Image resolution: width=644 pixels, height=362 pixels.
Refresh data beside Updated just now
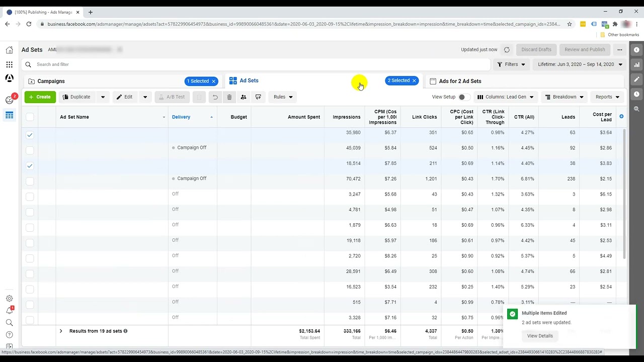507,50
